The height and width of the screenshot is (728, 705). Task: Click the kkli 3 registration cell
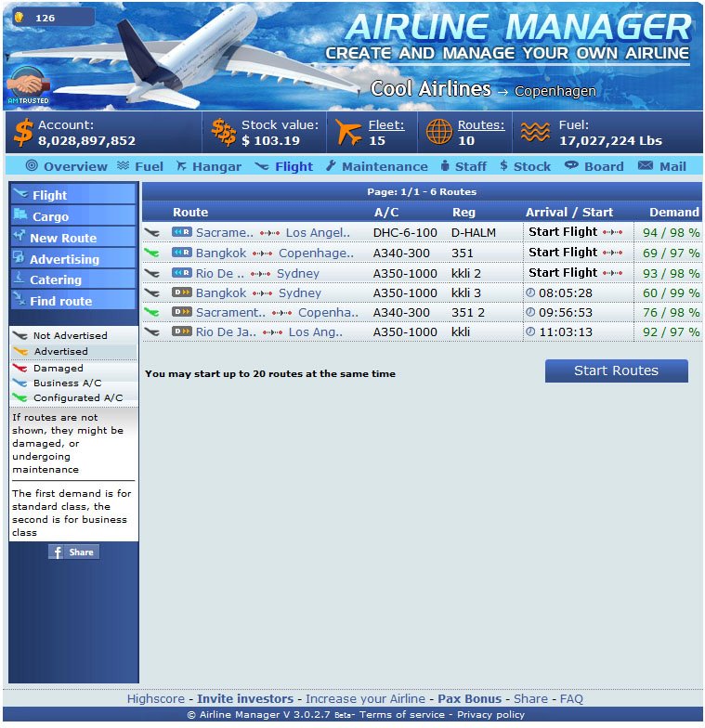(x=466, y=293)
